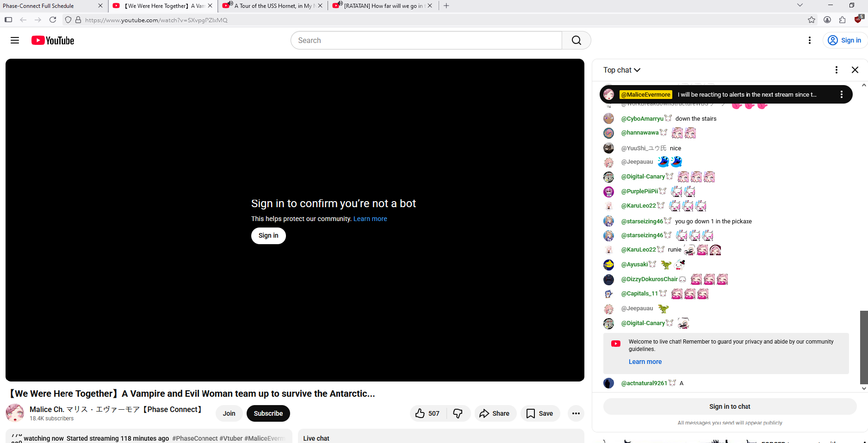Like the video with thumbs up
This screenshot has width=868, height=443.
tap(428, 413)
